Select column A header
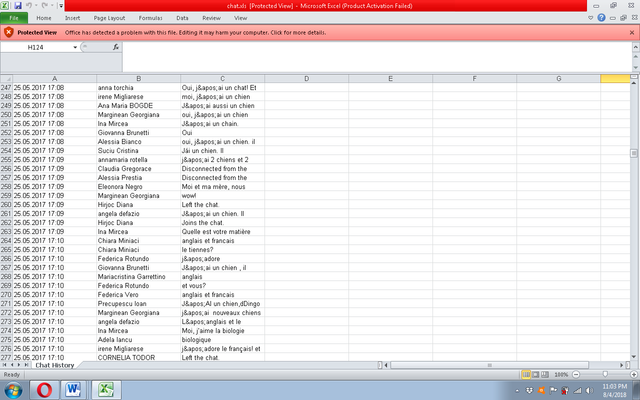The width and height of the screenshot is (640, 400). pyautogui.click(x=54, y=78)
